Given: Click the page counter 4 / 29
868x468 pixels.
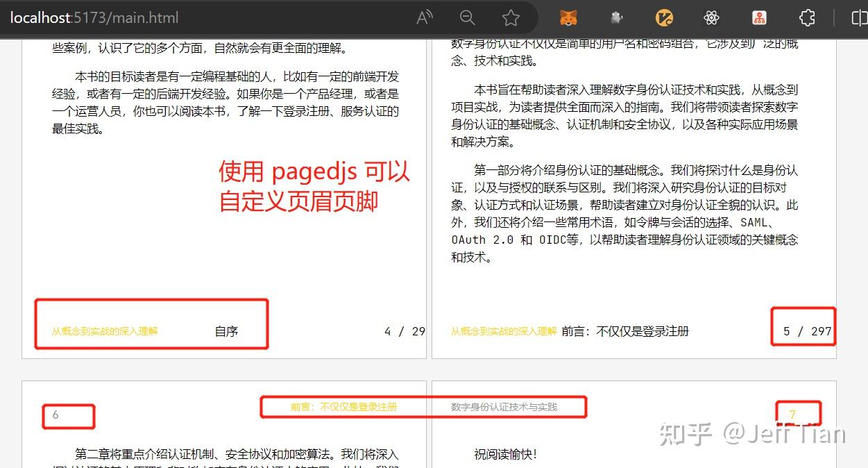Looking at the screenshot, I should point(403,331).
